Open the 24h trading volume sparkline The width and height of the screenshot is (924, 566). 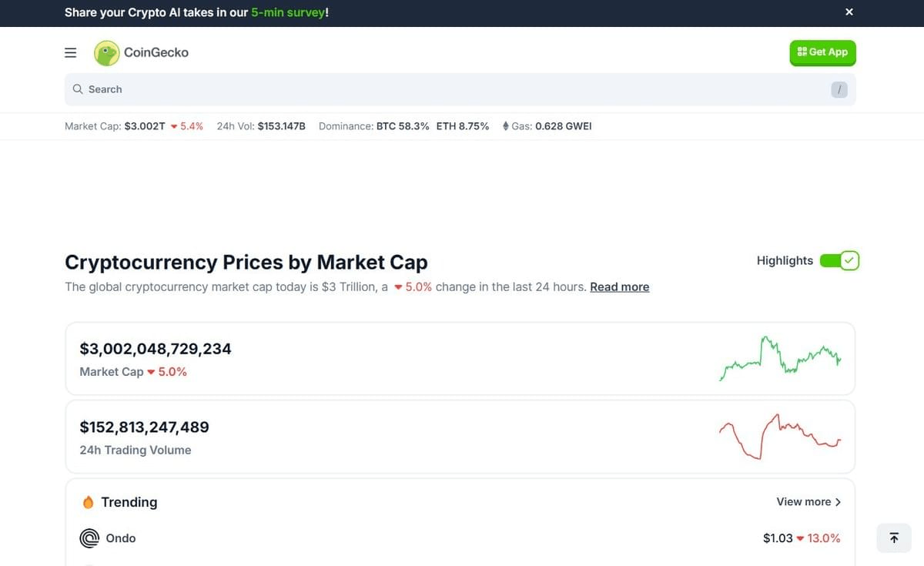coord(779,437)
